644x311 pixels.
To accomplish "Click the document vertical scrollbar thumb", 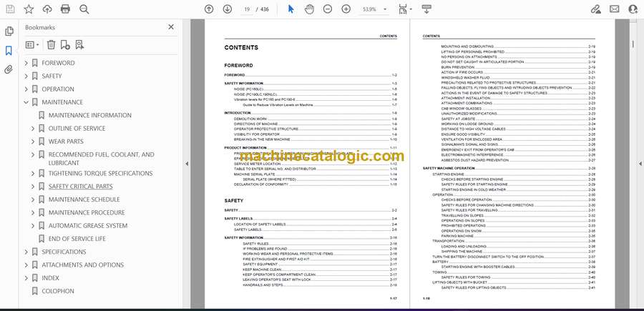I will click(633, 44).
